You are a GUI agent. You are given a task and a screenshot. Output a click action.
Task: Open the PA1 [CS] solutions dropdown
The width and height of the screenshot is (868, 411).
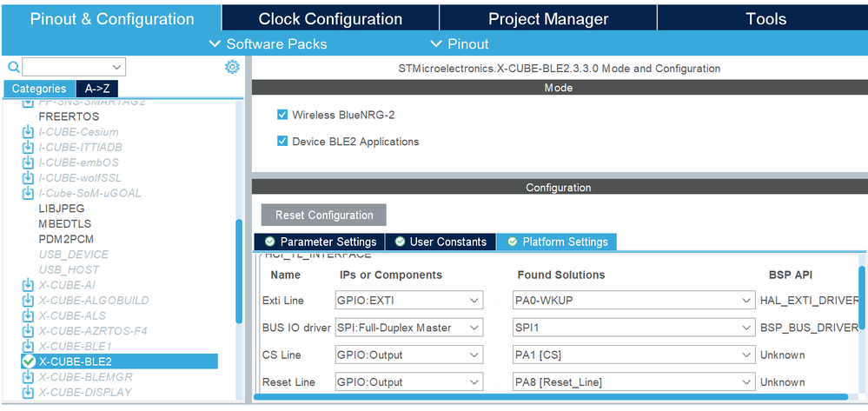pos(633,355)
